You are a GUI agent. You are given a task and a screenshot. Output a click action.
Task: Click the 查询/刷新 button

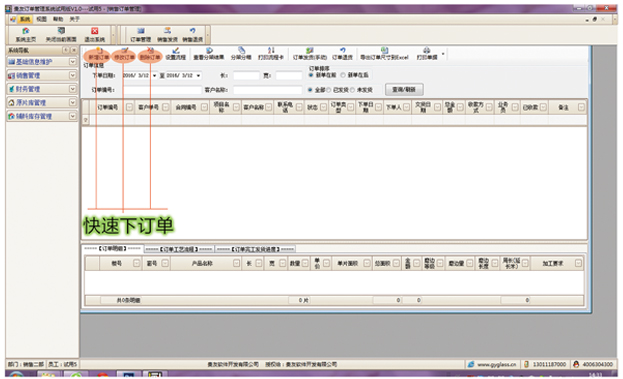[x=404, y=89]
